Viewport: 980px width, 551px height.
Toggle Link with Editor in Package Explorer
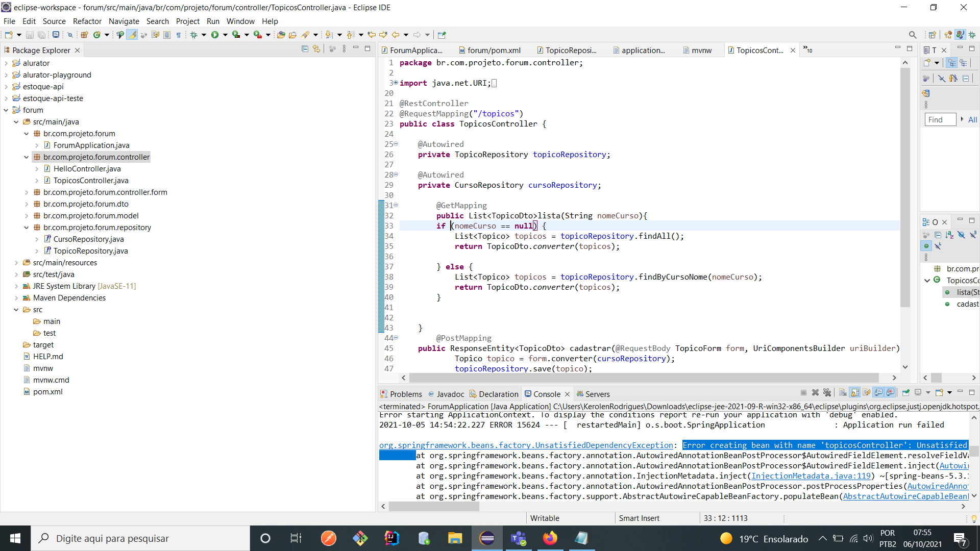(x=316, y=49)
